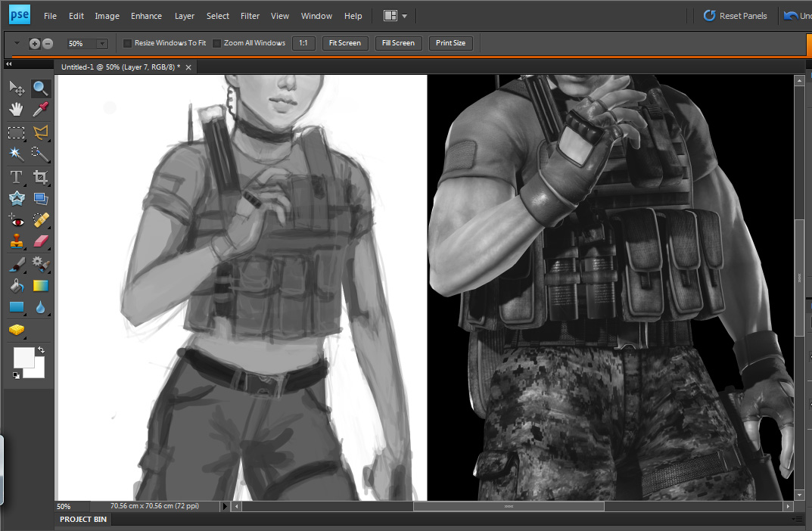
Task: Click the foreground color swatch
Action: click(23, 358)
